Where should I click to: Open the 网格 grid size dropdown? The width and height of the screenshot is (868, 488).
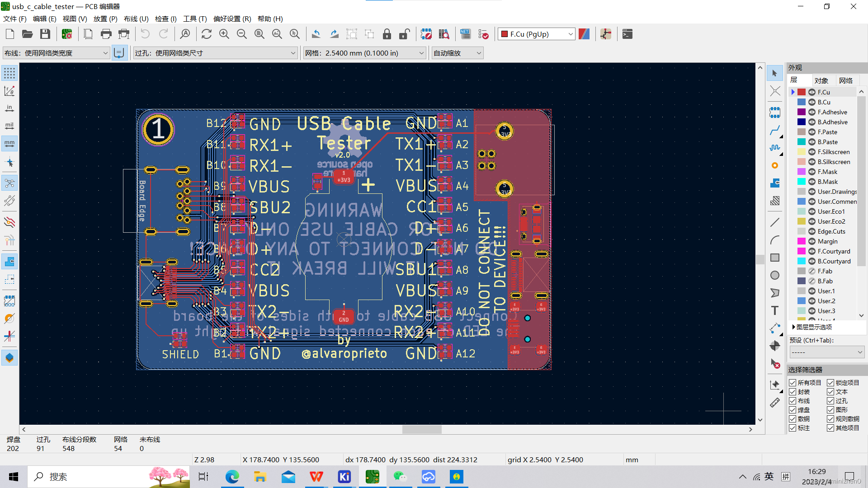point(364,53)
